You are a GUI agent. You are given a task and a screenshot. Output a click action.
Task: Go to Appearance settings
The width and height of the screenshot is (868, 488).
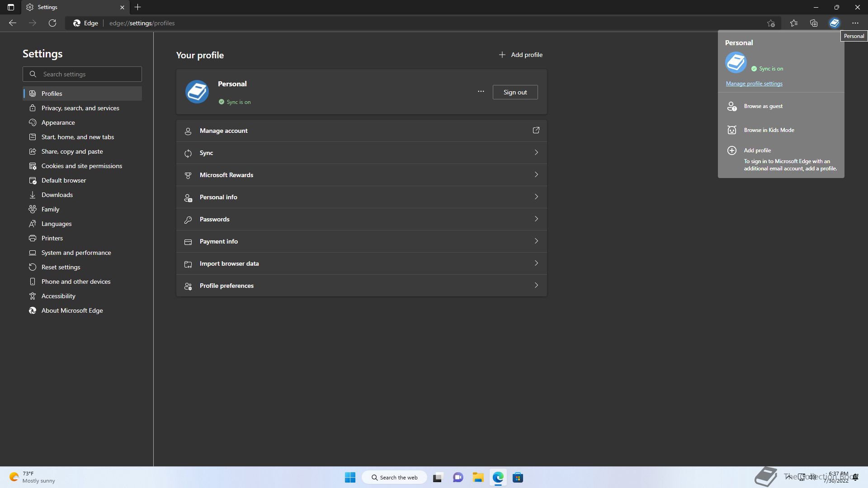[x=82, y=122]
